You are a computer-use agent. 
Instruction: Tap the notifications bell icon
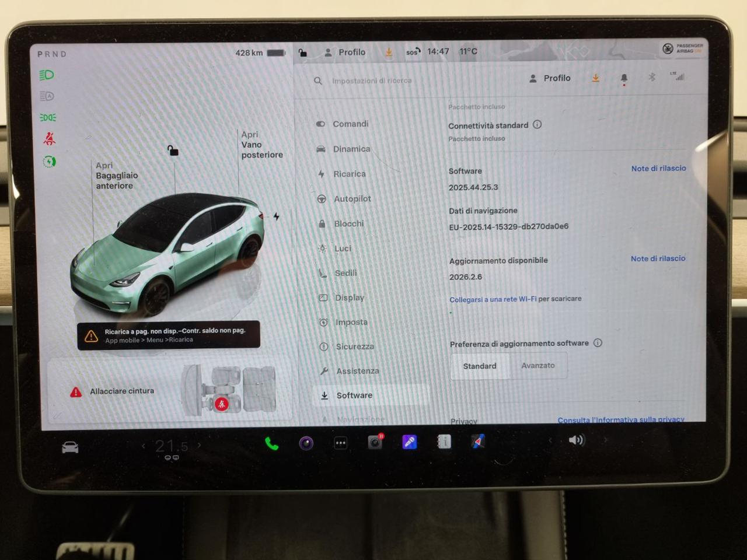coord(623,78)
